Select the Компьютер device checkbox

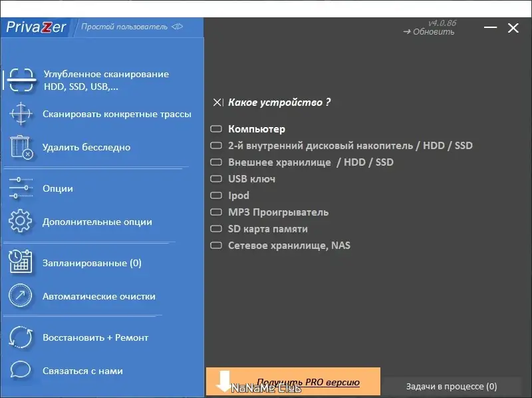pyautogui.click(x=216, y=129)
